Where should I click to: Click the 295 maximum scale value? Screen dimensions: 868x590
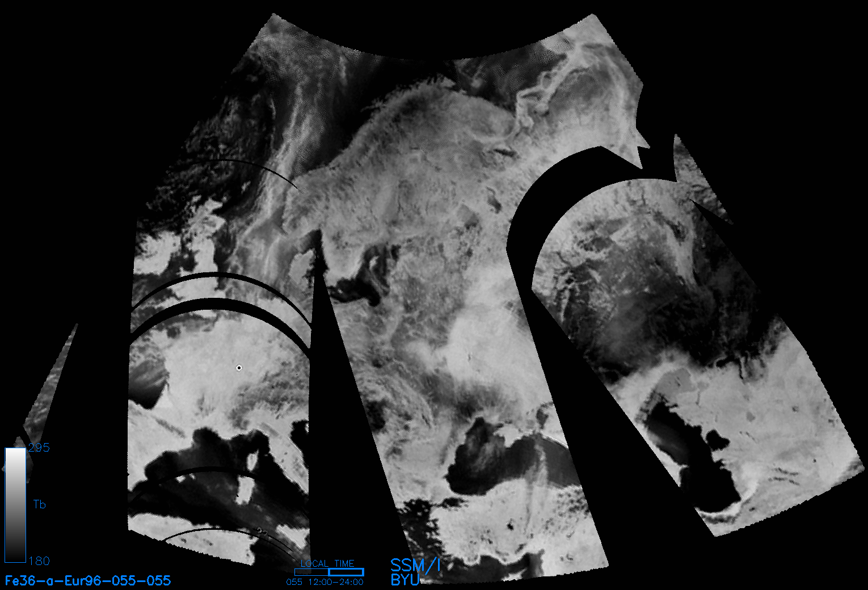(39, 448)
